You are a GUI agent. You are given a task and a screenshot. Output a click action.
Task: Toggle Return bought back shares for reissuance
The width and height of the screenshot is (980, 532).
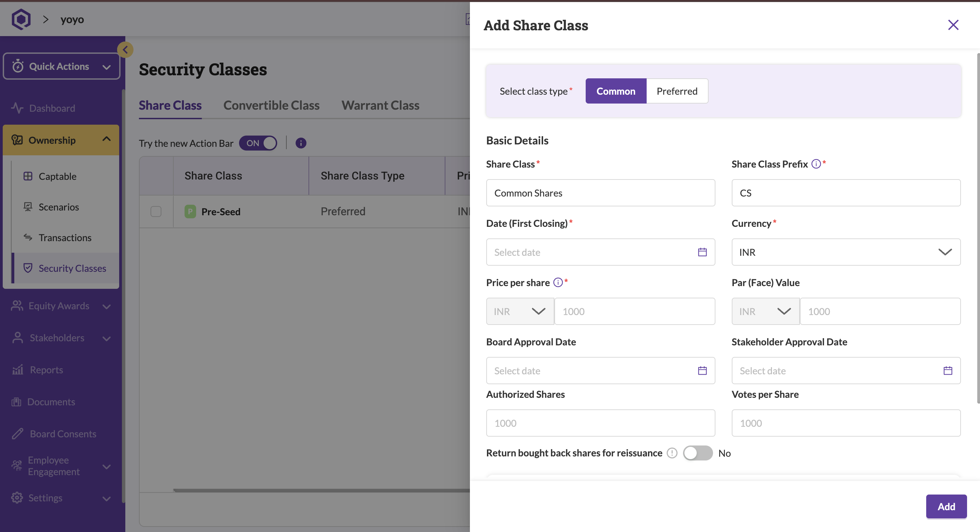[x=697, y=453]
